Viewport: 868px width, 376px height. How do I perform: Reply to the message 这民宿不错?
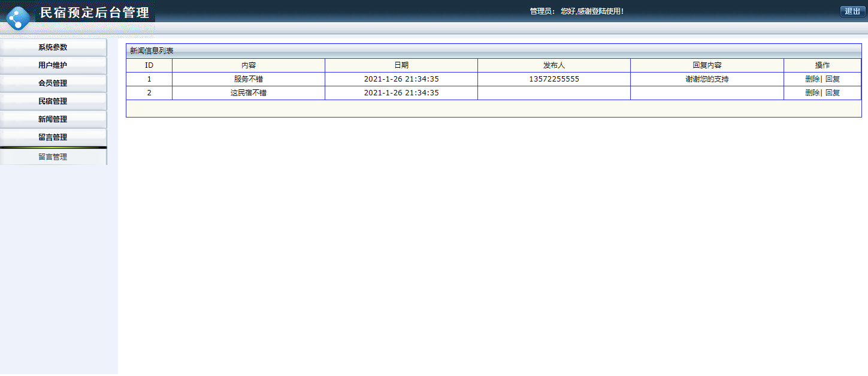833,93
